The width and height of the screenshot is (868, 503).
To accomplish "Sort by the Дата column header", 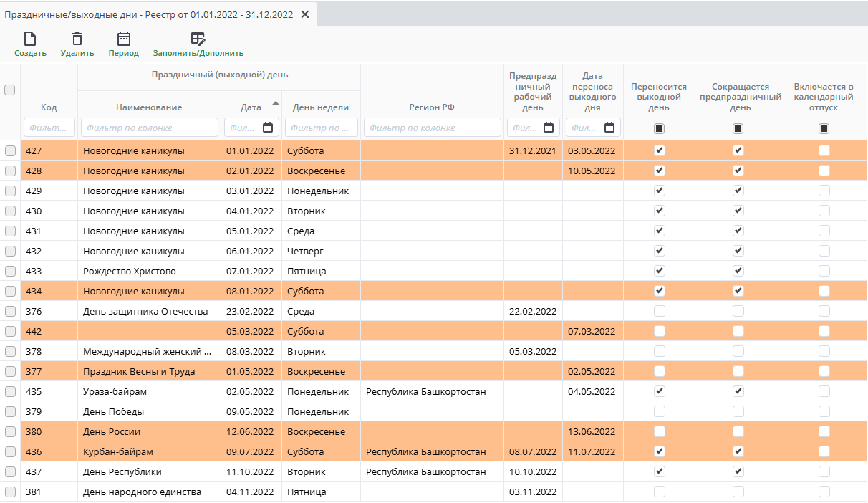I will (251, 107).
